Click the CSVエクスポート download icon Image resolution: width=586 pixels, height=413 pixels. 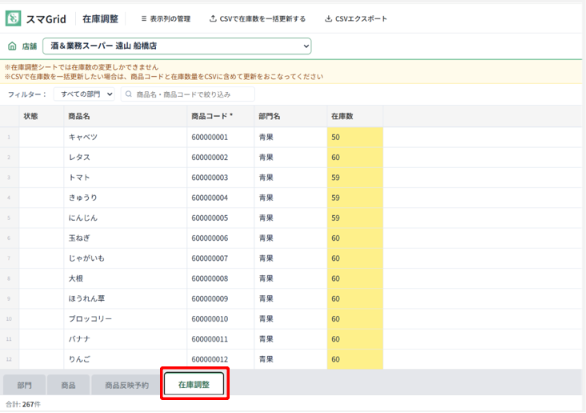328,18
